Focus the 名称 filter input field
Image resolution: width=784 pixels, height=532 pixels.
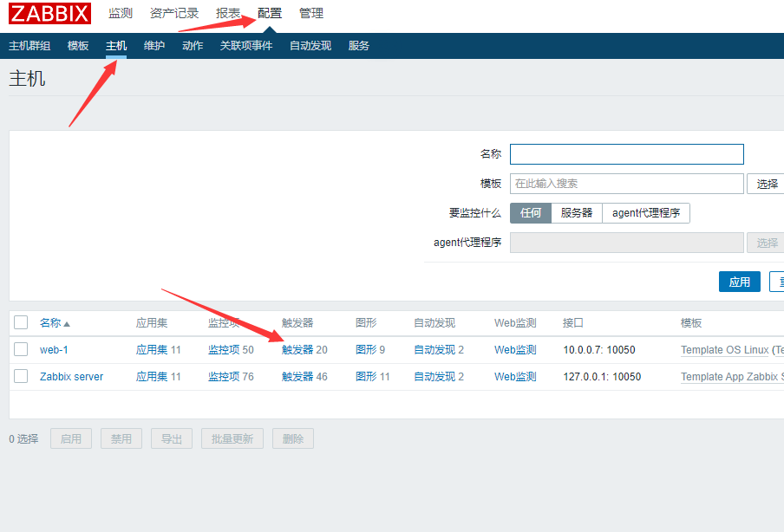click(x=626, y=154)
